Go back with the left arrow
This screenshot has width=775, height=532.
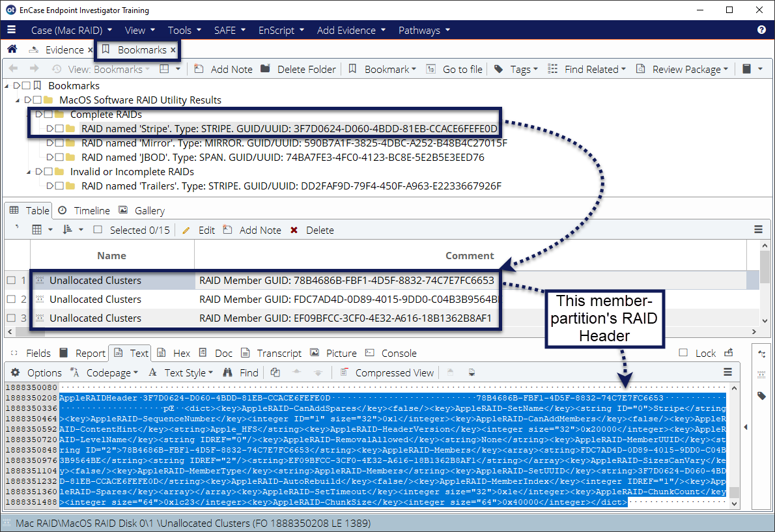[13, 68]
